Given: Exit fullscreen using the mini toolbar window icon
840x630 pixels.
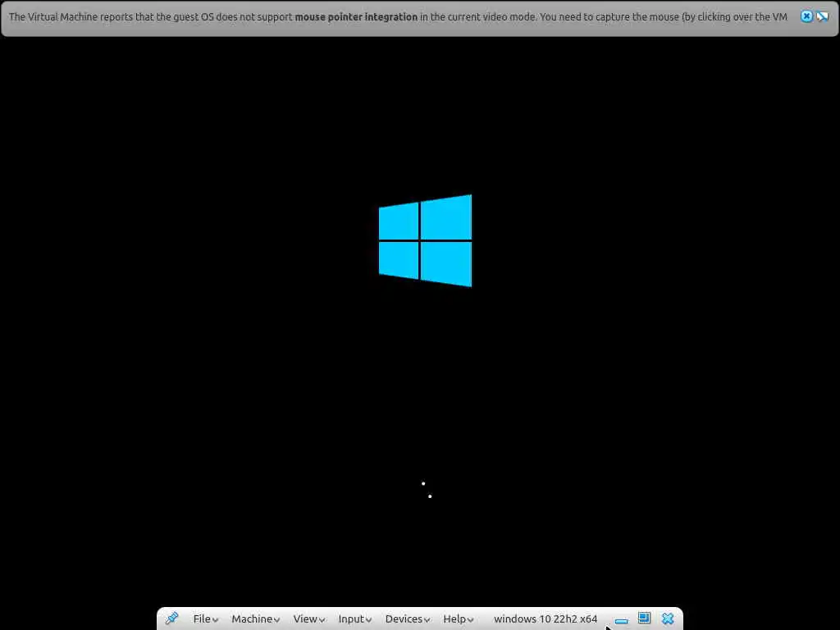Looking at the screenshot, I should 645,619.
